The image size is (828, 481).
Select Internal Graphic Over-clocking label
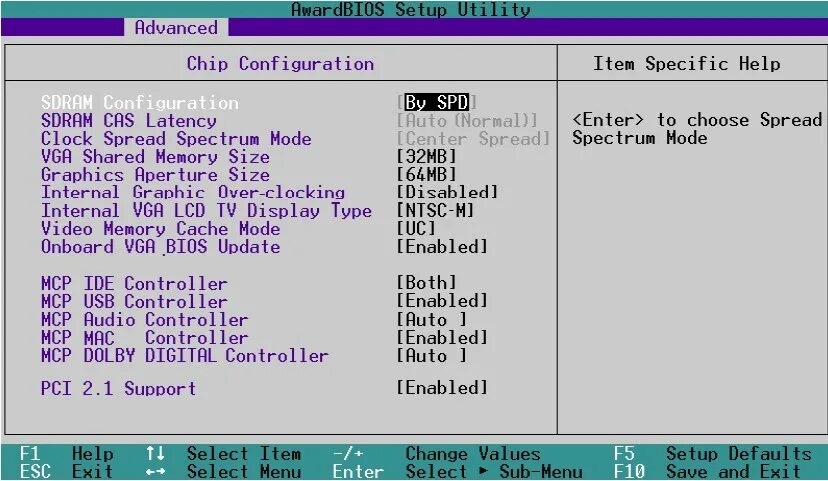193,192
